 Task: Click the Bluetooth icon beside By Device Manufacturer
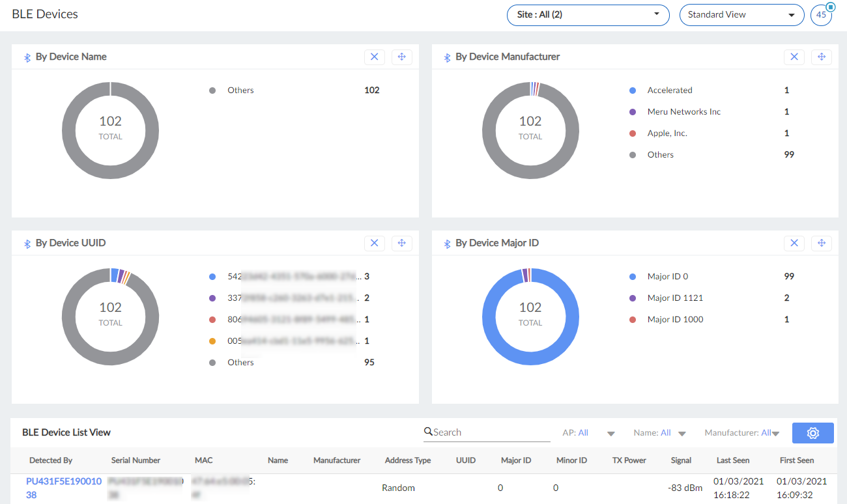point(446,57)
